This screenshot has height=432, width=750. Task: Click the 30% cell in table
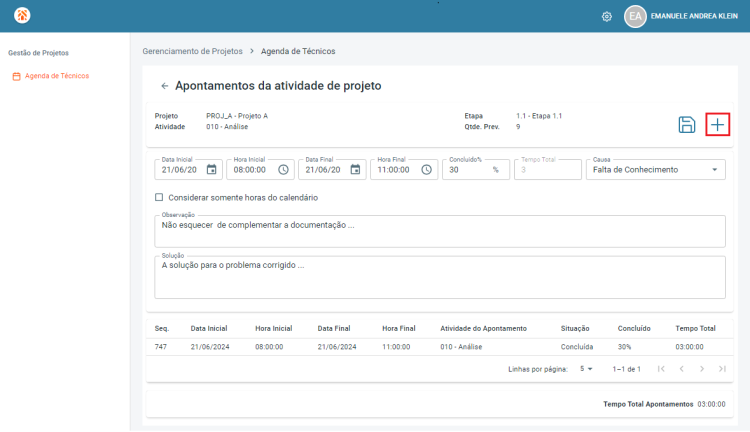coord(624,347)
